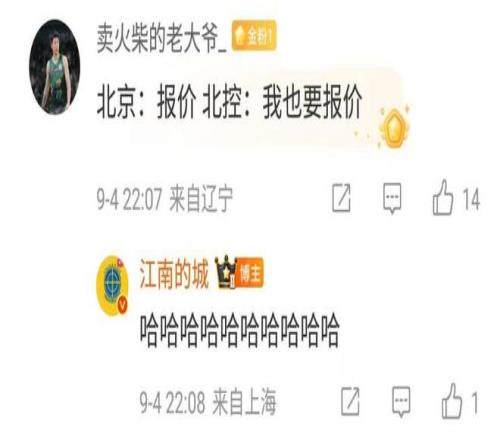Share the 北京:报价 comment via forward icon
500x440 pixels.
click(x=341, y=198)
